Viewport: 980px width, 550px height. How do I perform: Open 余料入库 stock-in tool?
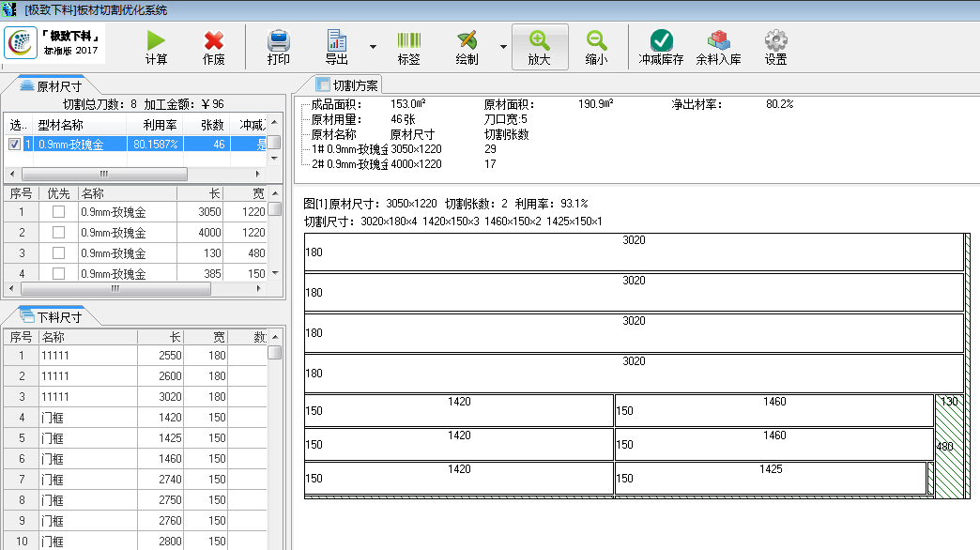(x=718, y=41)
